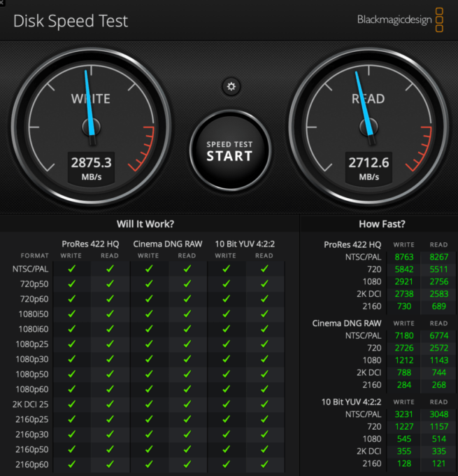Viewport: 458px width, 476px height.
Task: Click ProRes 422 HQ write checkmark for 1080p30
Action: 71,359
